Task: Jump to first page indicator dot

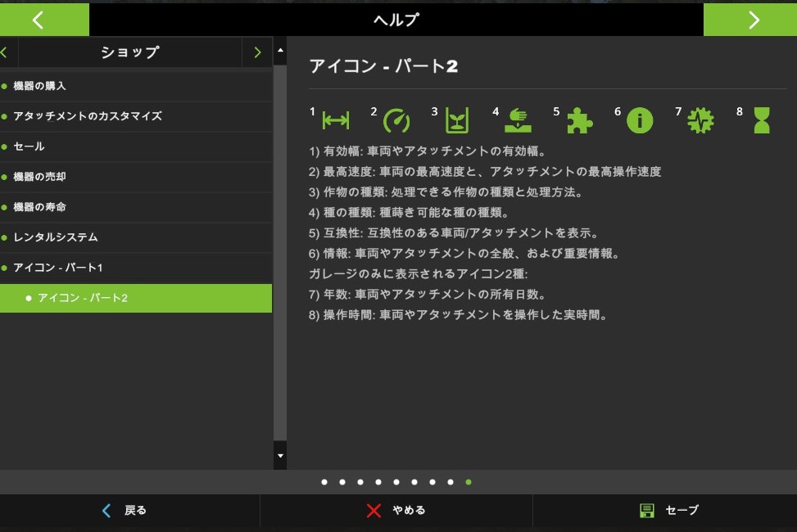Action: point(324,482)
